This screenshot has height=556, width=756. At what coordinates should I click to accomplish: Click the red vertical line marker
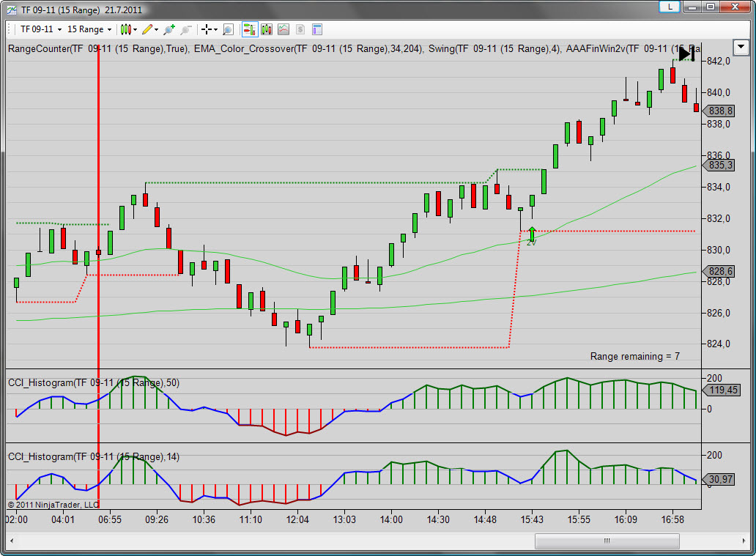tap(98, 275)
